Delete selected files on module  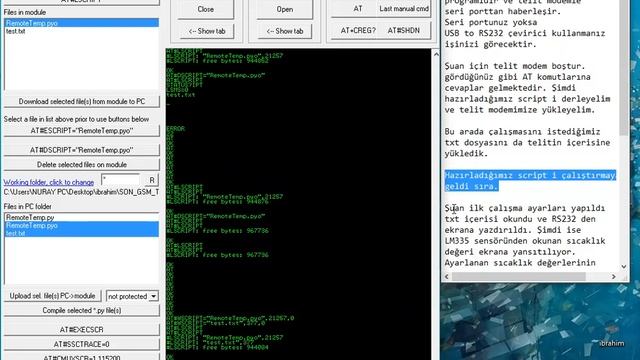pos(82,164)
